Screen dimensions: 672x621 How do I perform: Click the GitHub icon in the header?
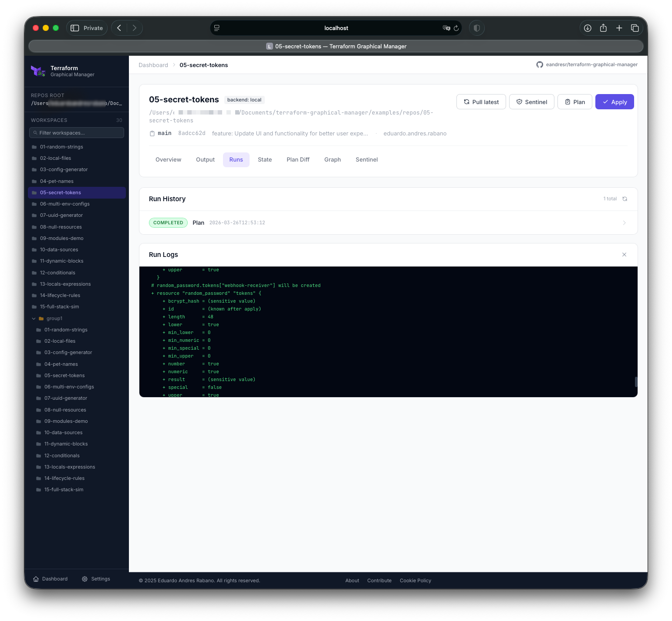[540, 65]
